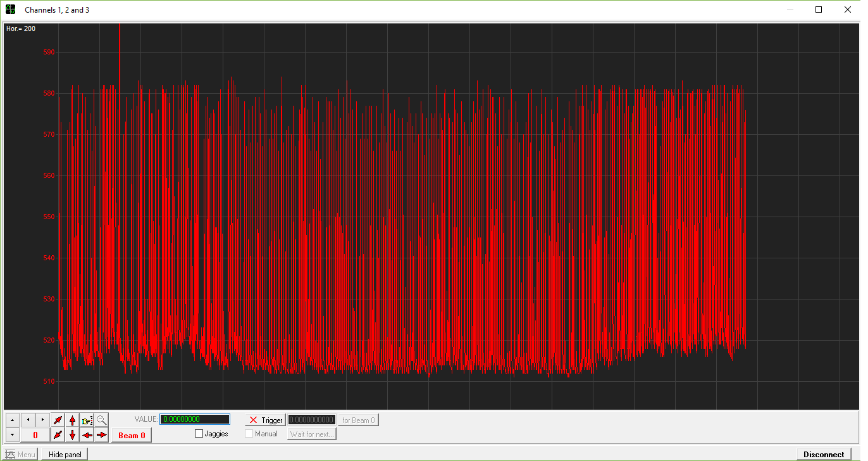This screenshot has height=461, width=868.
Task: Click the green VALUE input field
Action: (x=195, y=419)
